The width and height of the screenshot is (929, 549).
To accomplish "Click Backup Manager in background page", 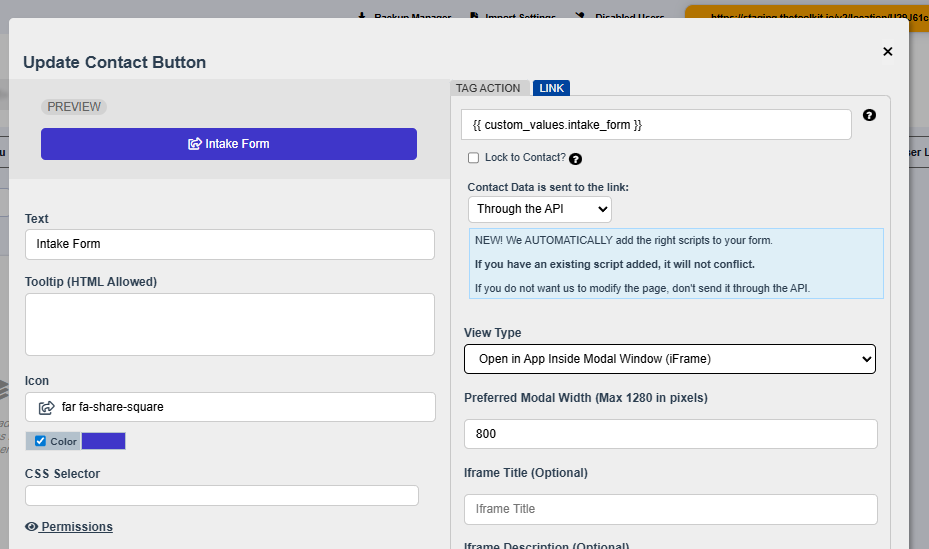I will pyautogui.click(x=405, y=16).
